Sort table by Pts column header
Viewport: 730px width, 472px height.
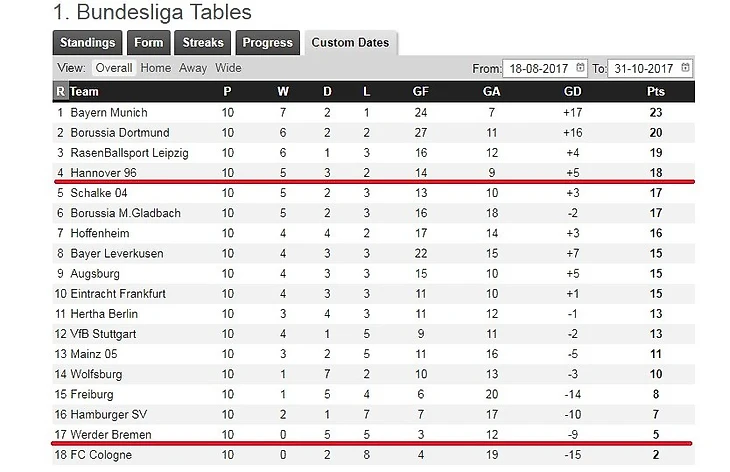pyautogui.click(x=655, y=91)
